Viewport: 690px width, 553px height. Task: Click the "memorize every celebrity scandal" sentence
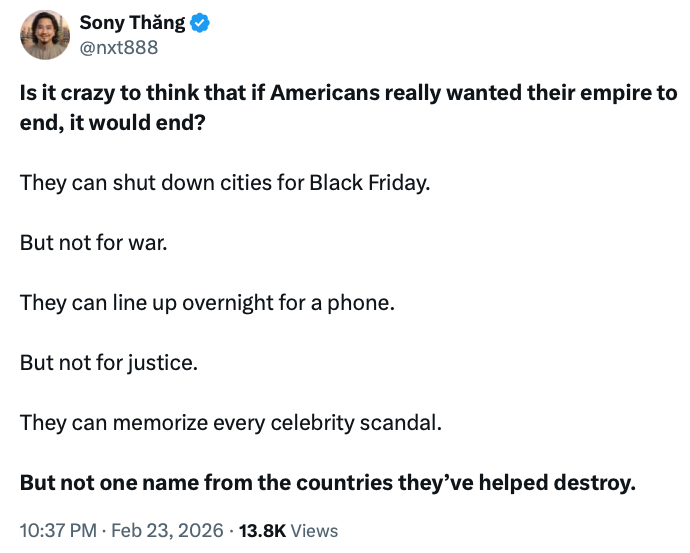[x=230, y=421]
